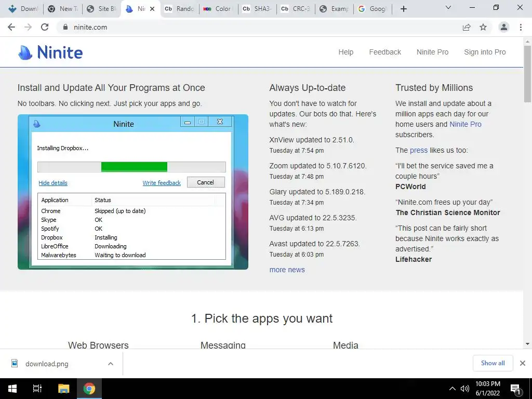The image size is (532, 399).
Task: Click Chrome icon on the taskbar
Action: [89, 389]
